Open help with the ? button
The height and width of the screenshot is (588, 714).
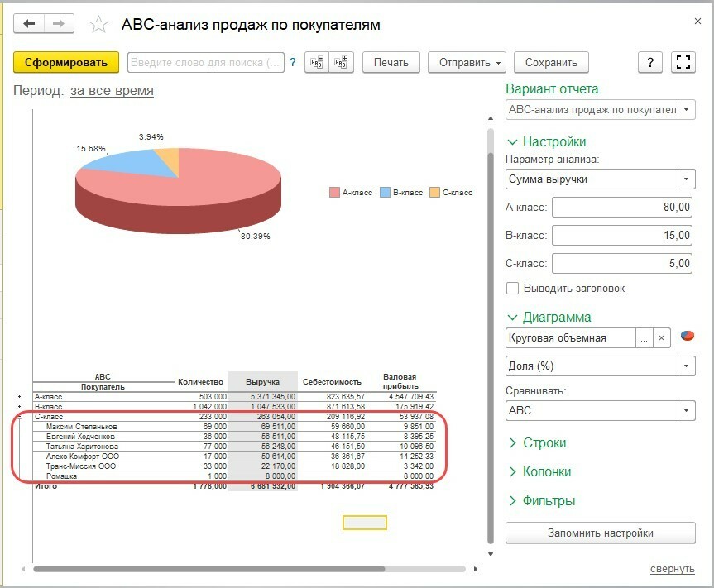tap(650, 62)
